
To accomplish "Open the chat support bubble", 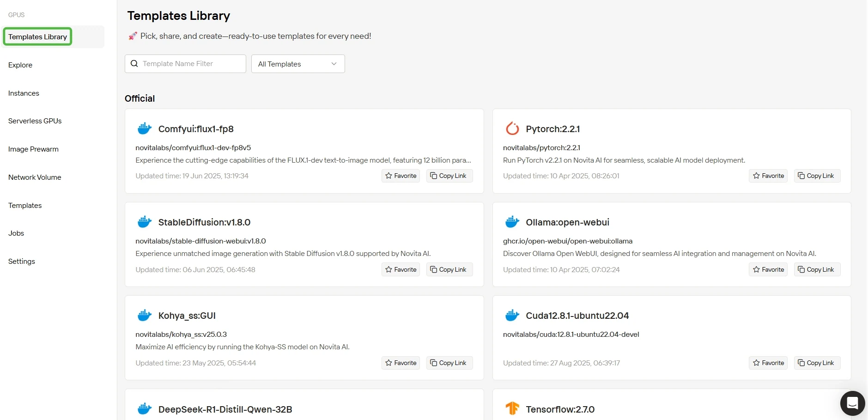I will tap(852, 403).
